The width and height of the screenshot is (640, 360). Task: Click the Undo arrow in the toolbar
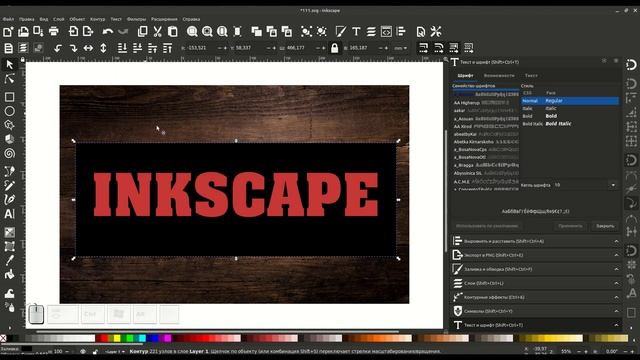108,31
